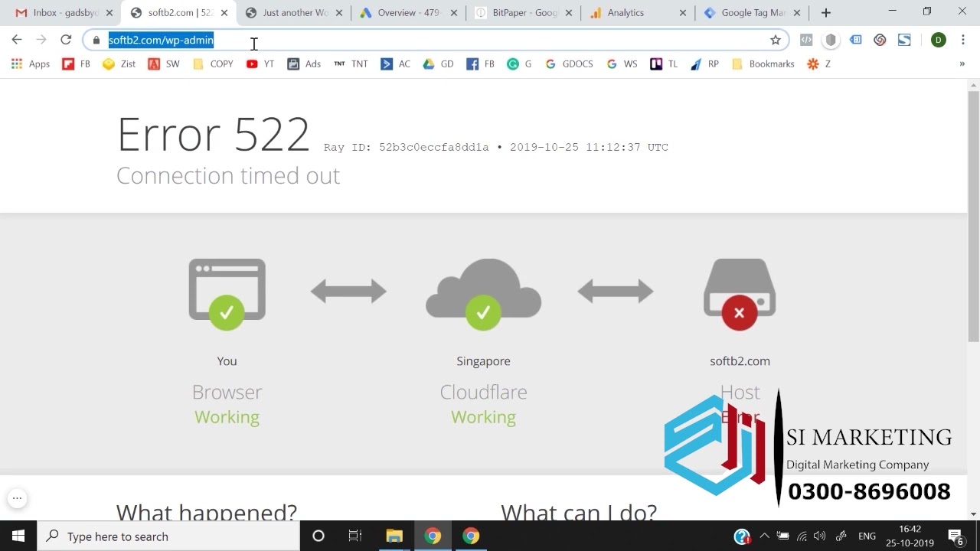Open the GD Google Drive bookmark
The image size is (980, 551).
(x=439, y=64)
